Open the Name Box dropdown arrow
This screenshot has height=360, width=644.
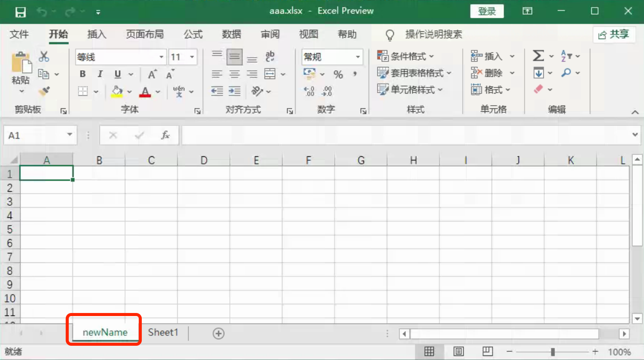coord(69,136)
